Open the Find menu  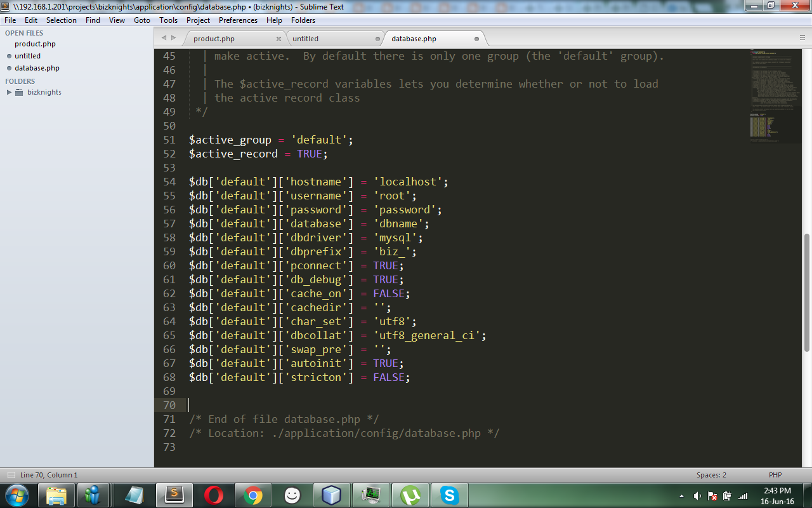[x=93, y=20]
